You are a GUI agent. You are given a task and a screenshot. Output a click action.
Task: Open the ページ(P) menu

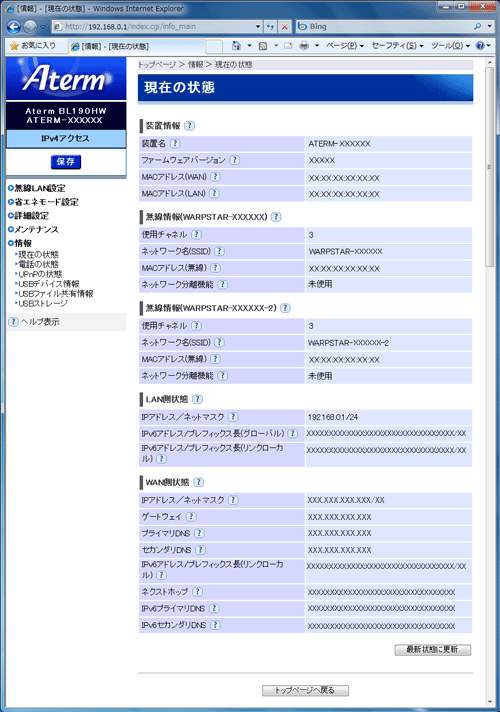tap(345, 46)
